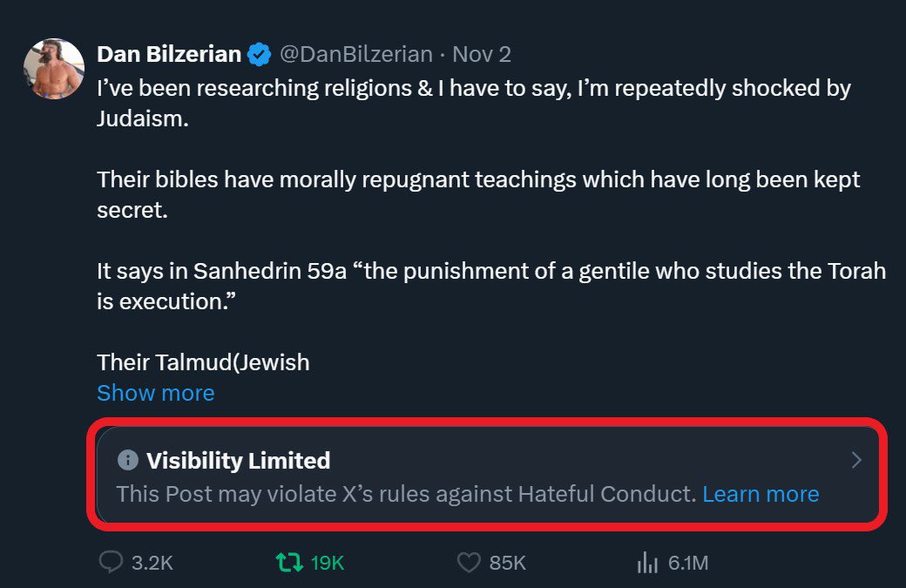Click the Hateful Conduct notice text
Image resolution: width=906 pixels, height=588 pixels.
[x=406, y=494]
